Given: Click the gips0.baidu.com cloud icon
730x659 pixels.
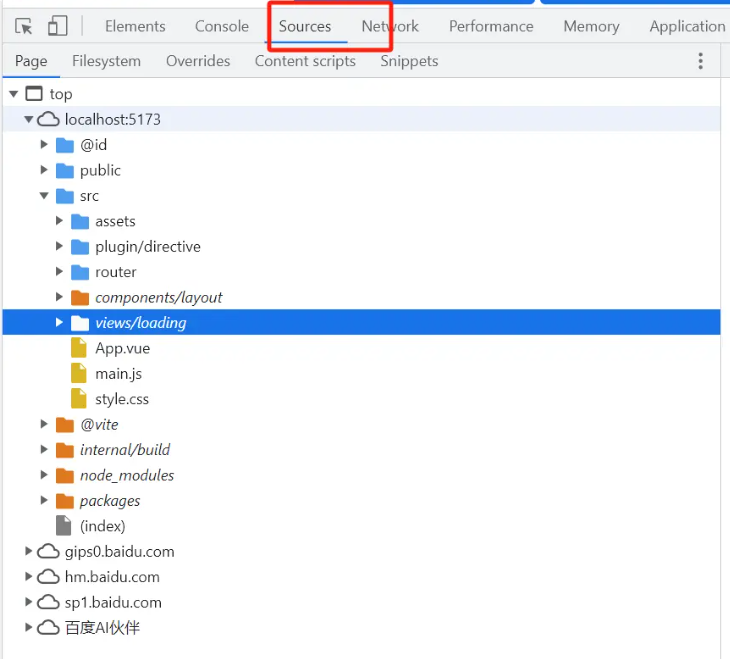Looking at the screenshot, I should pos(48,551).
